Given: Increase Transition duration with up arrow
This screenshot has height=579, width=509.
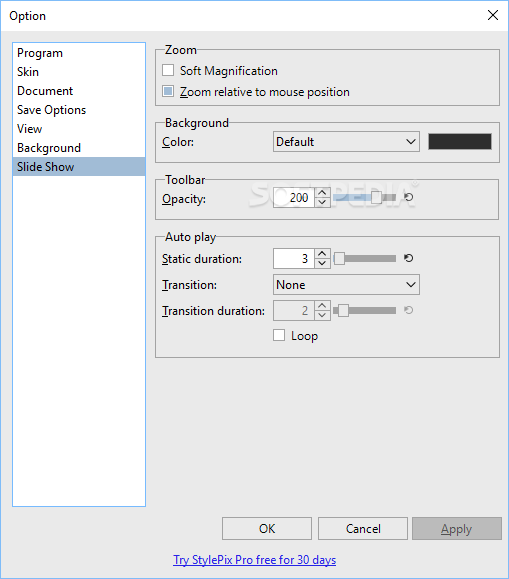Looking at the screenshot, I should [322, 305].
